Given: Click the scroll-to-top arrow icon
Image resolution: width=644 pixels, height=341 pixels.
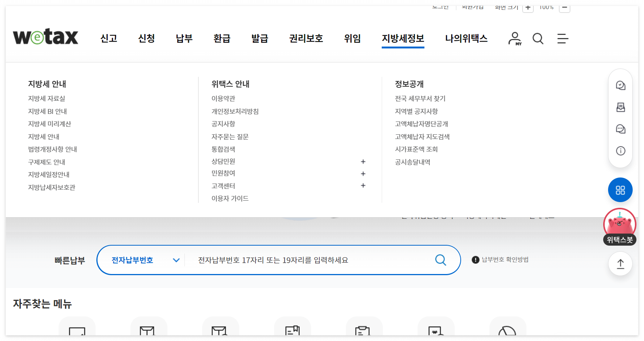Looking at the screenshot, I should coord(620,264).
